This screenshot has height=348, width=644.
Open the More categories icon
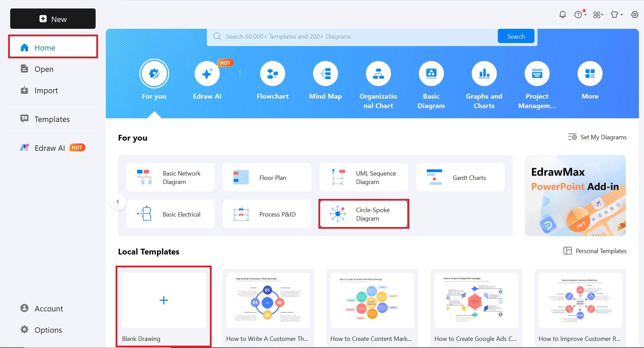(590, 74)
